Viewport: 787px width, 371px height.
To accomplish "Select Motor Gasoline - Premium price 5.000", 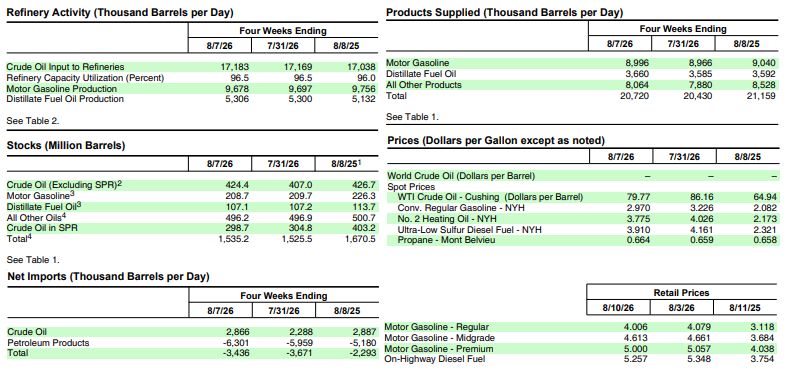I will tap(635, 349).
